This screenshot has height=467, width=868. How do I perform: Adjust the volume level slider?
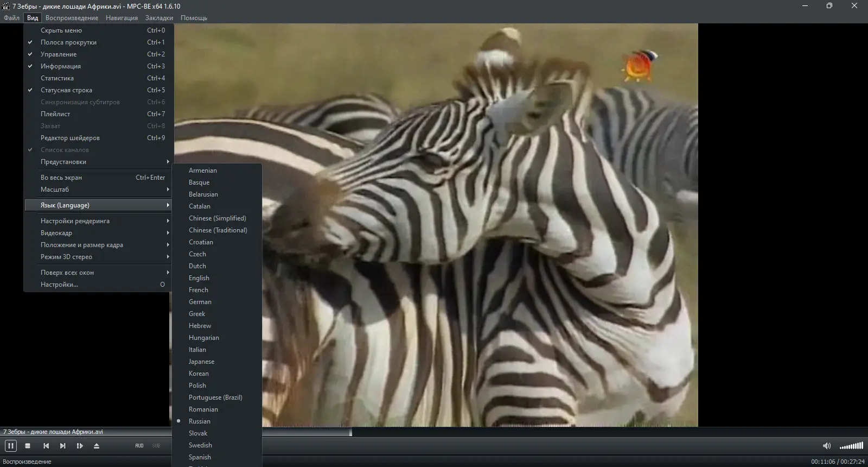click(x=851, y=446)
